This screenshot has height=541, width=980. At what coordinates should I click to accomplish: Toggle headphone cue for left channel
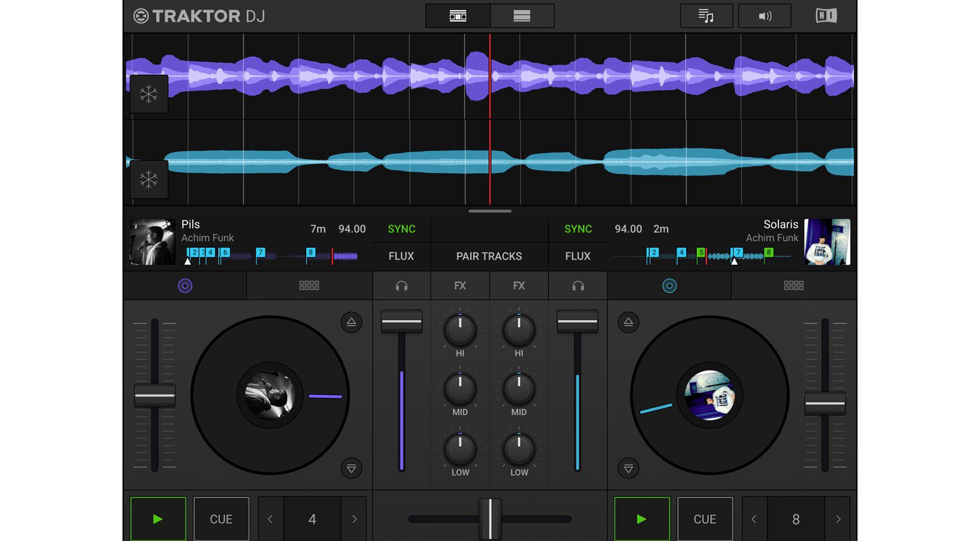(402, 286)
